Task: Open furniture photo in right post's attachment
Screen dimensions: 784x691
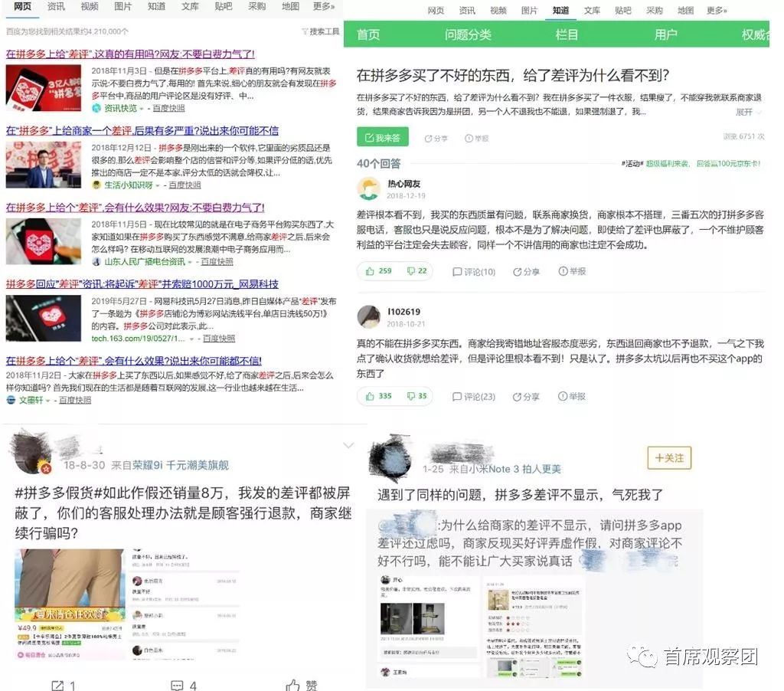Action: [413, 618]
